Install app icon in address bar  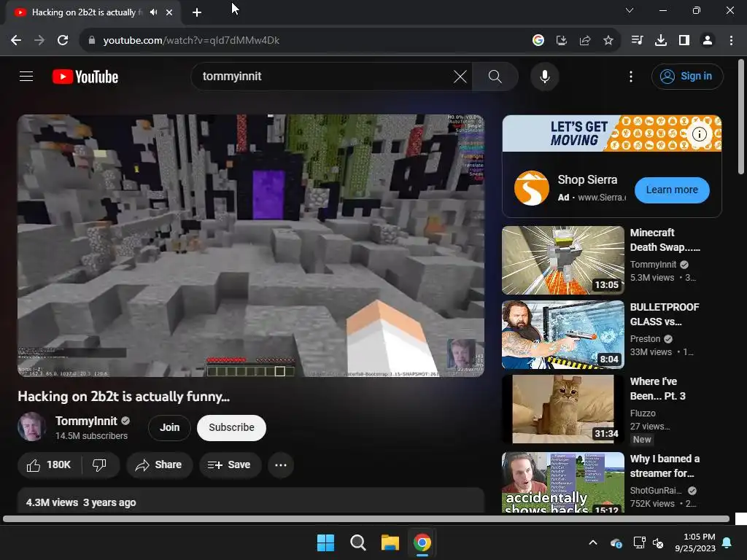(x=561, y=41)
